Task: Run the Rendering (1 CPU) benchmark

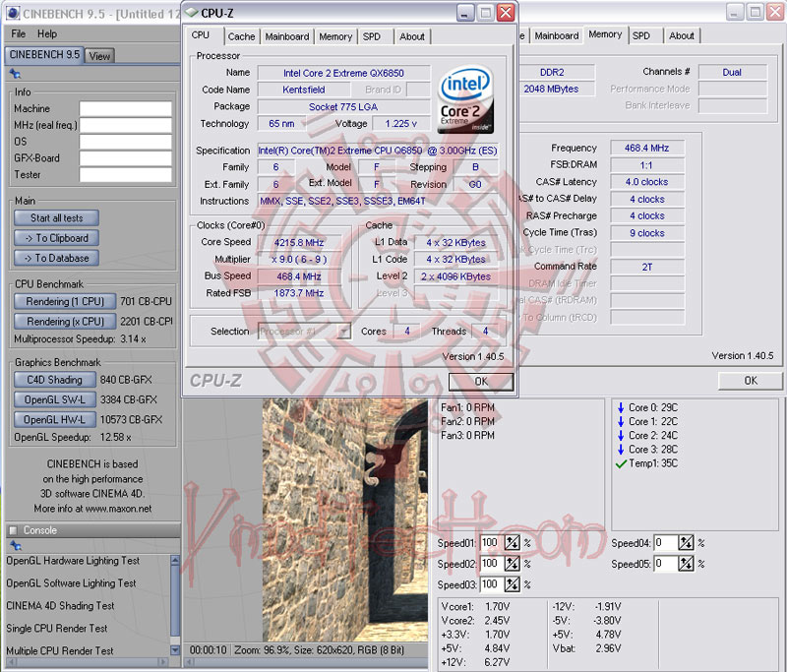Action: [65, 301]
